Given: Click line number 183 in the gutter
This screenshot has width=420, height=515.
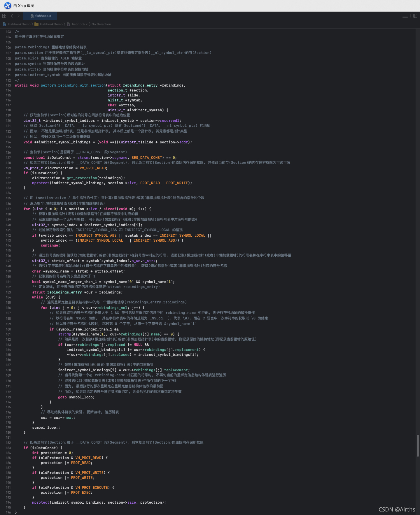Looking at the screenshot, I should (x=8, y=448).
